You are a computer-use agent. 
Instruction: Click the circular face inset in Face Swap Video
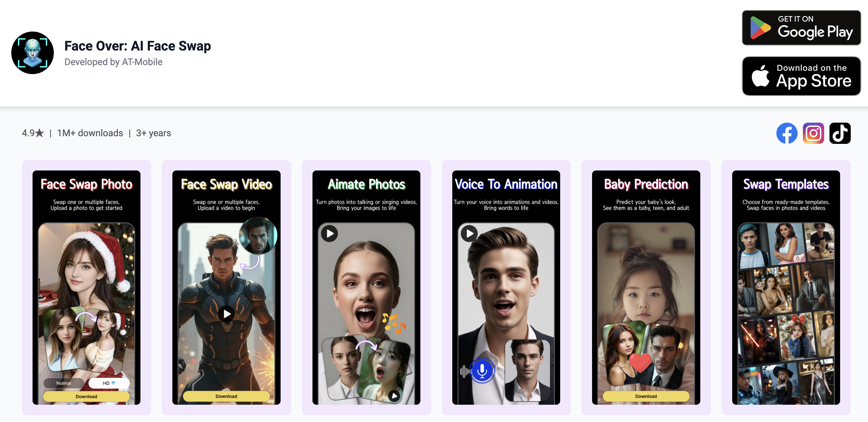(x=258, y=236)
